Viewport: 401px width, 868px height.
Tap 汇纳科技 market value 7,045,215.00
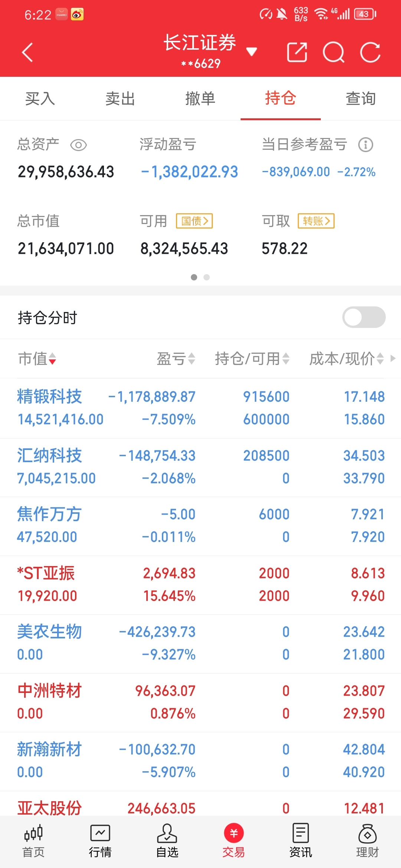56,479
